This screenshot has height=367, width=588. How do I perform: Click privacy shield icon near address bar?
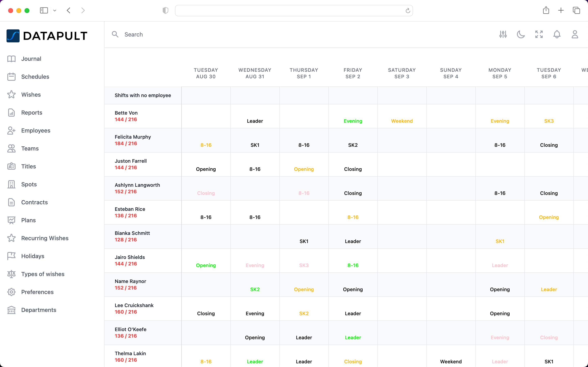point(165,10)
